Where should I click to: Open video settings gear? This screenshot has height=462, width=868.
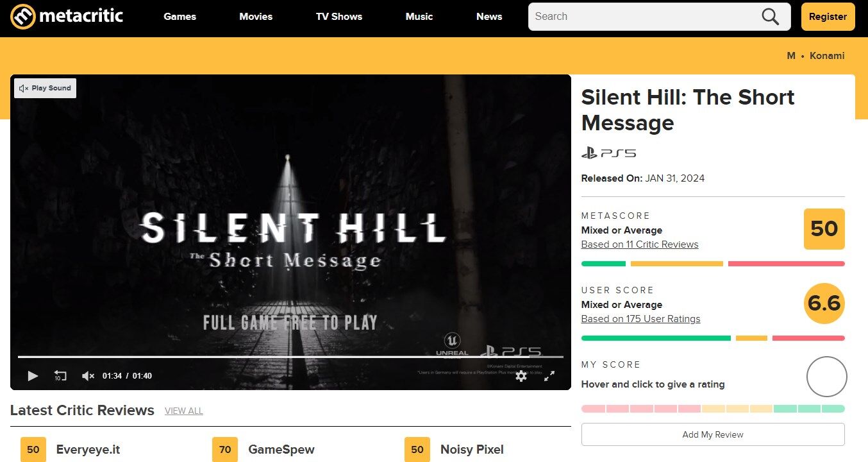(x=521, y=376)
